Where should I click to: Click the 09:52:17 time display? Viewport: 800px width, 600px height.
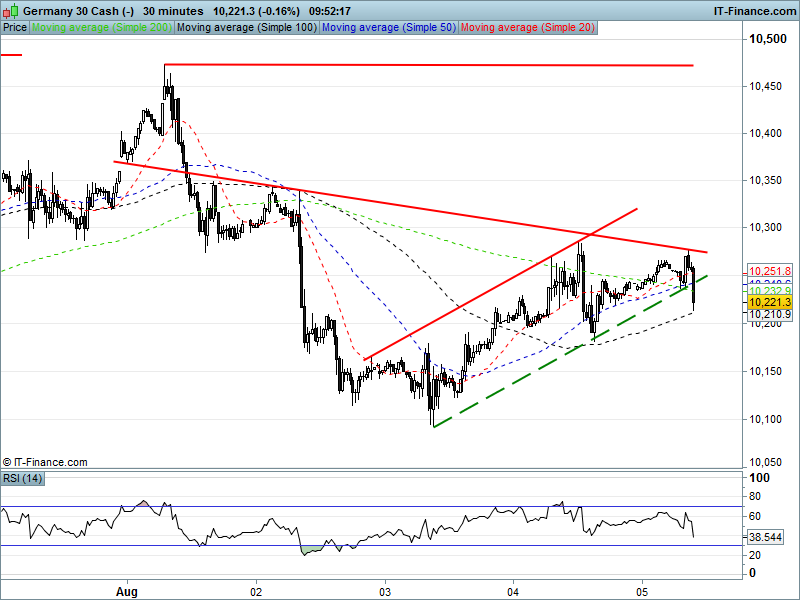click(x=330, y=11)
